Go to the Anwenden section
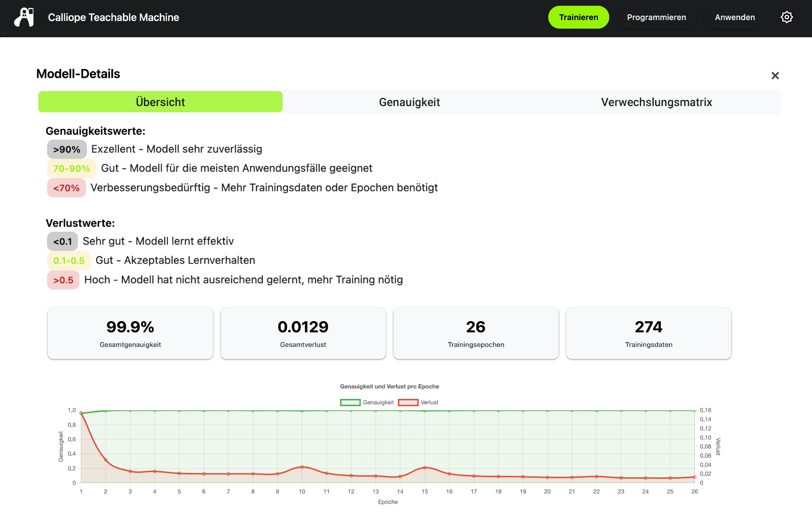812x516 pixels. [x=735, y=17]
